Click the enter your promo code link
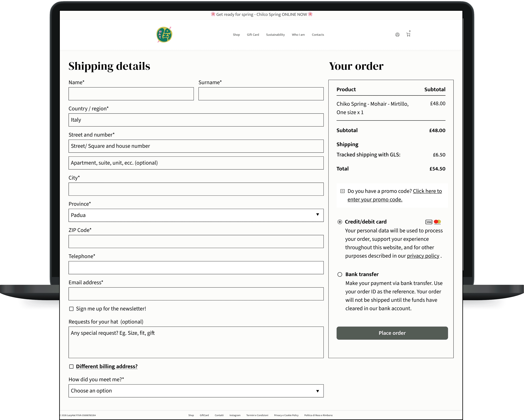 coord(375,200)
